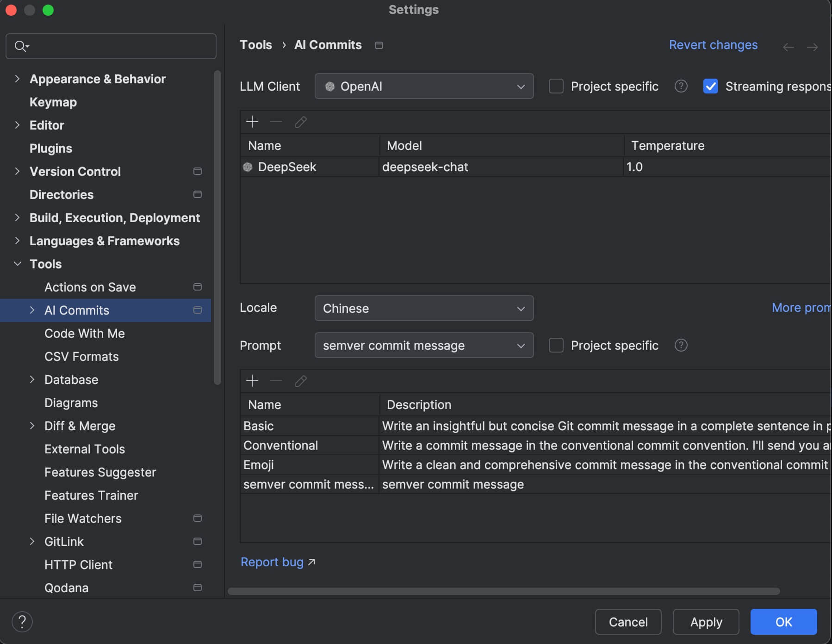Expand the Editor section
This screenshot has width=832, height=644.
coord(17,125)
